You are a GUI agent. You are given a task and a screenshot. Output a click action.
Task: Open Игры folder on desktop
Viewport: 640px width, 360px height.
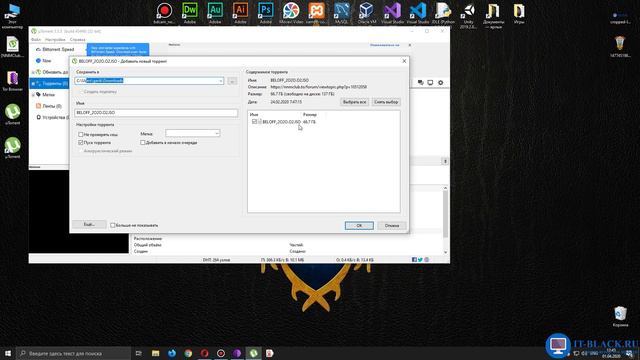coord(519,12)
